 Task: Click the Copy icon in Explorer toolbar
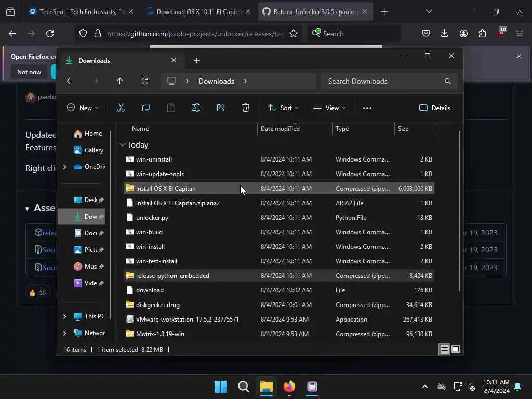[x=146, y=108]
